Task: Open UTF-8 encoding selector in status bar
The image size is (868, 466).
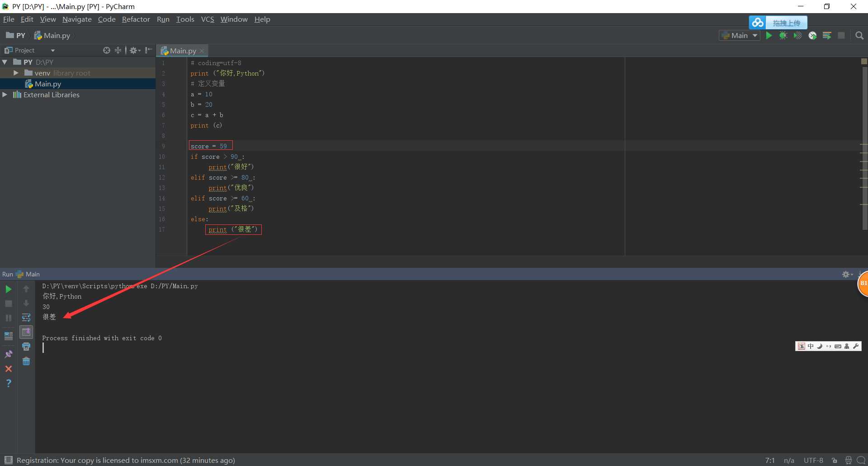Action: (813, 460)
